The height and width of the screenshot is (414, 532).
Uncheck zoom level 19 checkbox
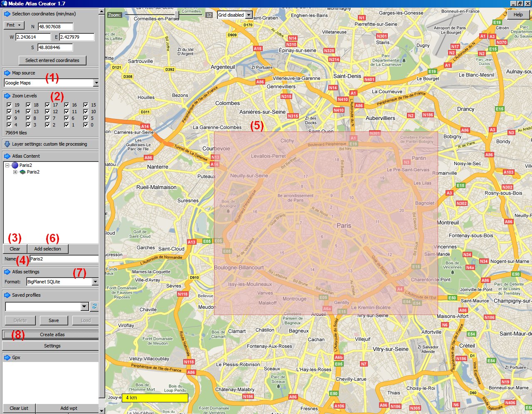(x=9, y=105)
